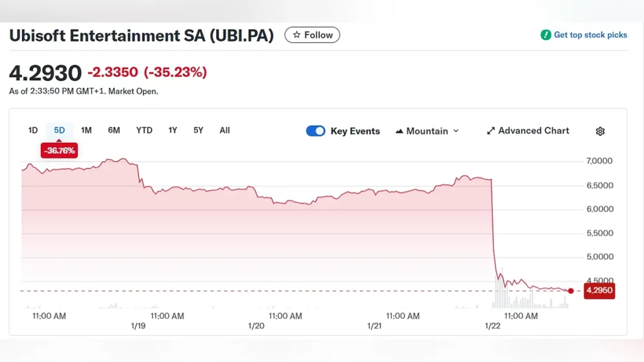Choose the 1Y range
The image size is (644, 362).
[172, 130]
